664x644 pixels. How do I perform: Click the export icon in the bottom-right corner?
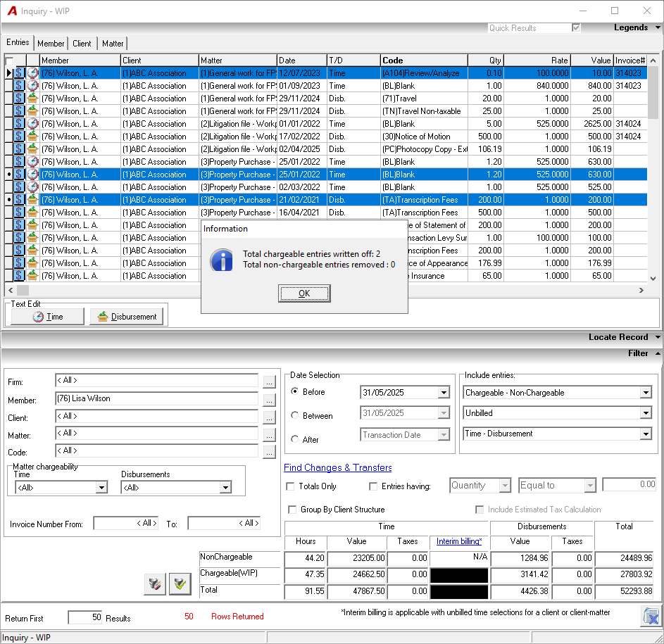[651, 616]
